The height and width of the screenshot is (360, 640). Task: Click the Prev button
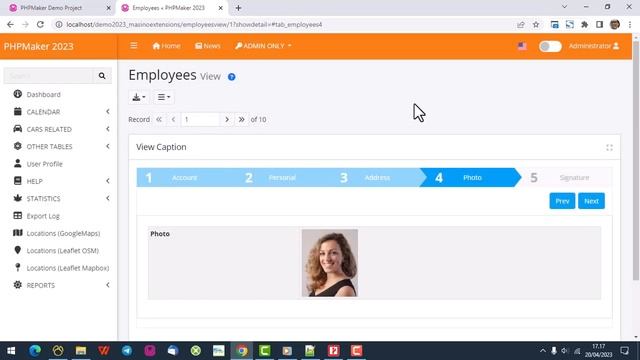pos(562,201)
